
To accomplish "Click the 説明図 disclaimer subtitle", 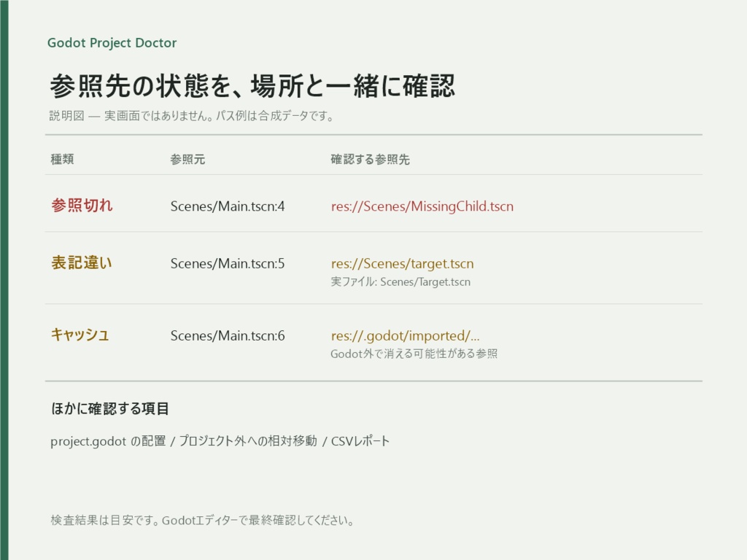I will (x=192, y=116).
